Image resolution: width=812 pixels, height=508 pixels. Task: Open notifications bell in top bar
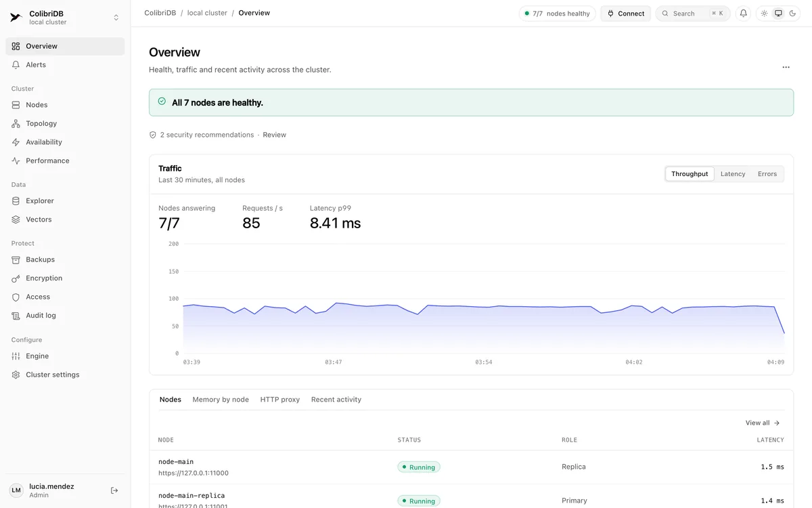click(743, 14)
